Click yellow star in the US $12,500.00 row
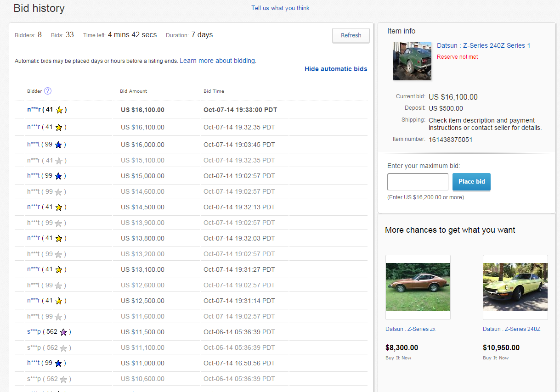560x392 pixels. coord(59,301)
